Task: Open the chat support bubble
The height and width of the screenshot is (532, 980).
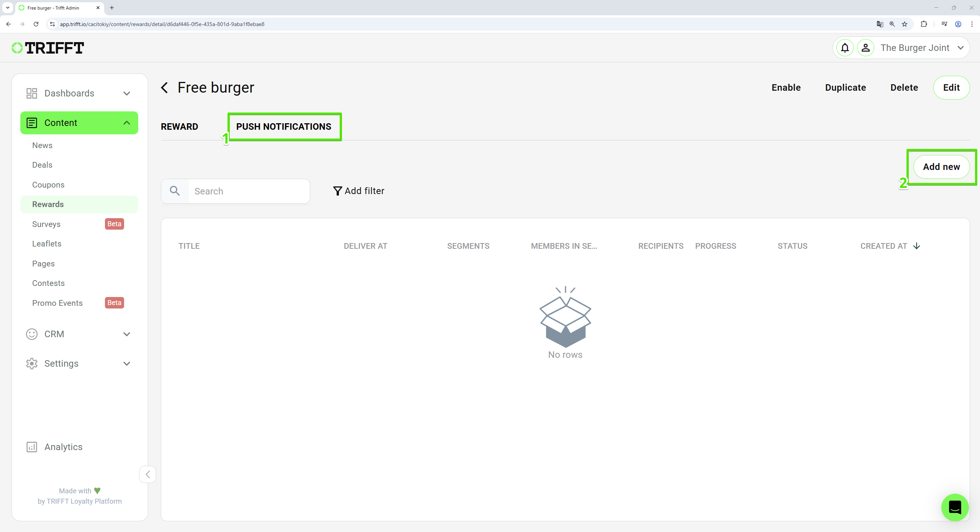Action: tap(954, 507)
